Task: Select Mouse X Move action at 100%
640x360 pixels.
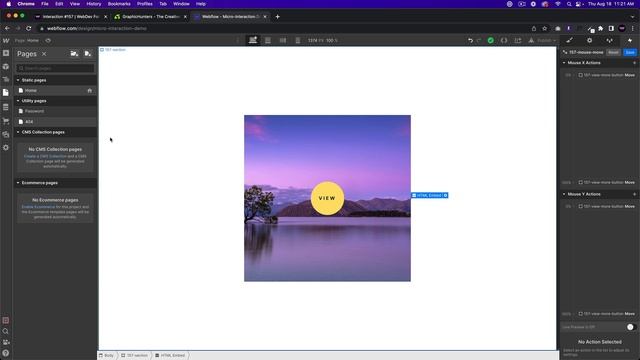Action: point(607,182)
